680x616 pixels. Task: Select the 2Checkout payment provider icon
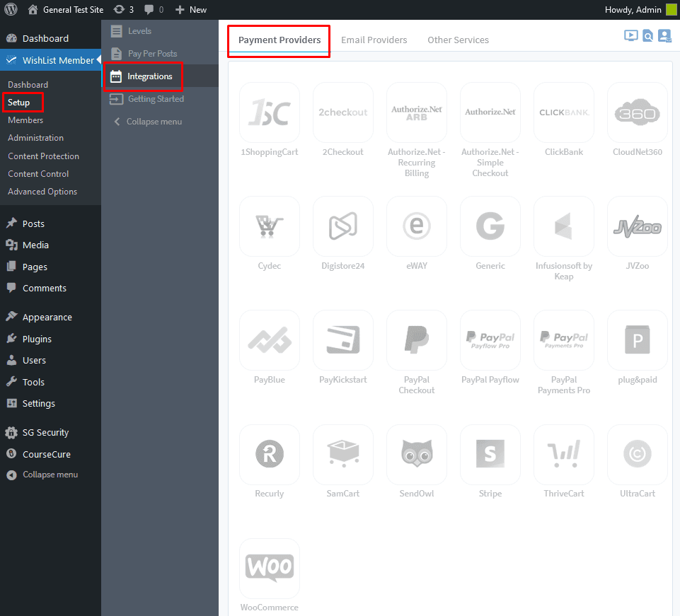click(343, 112)
